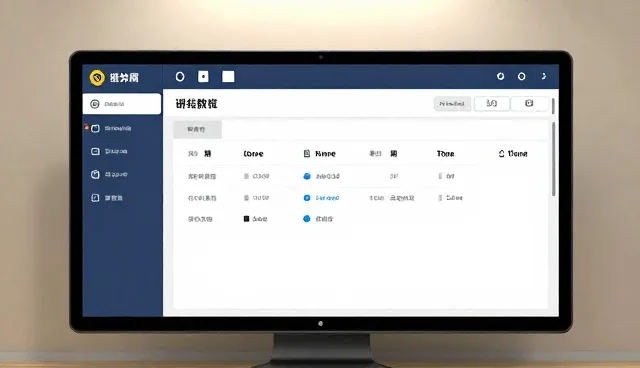640x368 pixels.
Task: Click small gray icon in second row's second column
Action: click(246, 198)
